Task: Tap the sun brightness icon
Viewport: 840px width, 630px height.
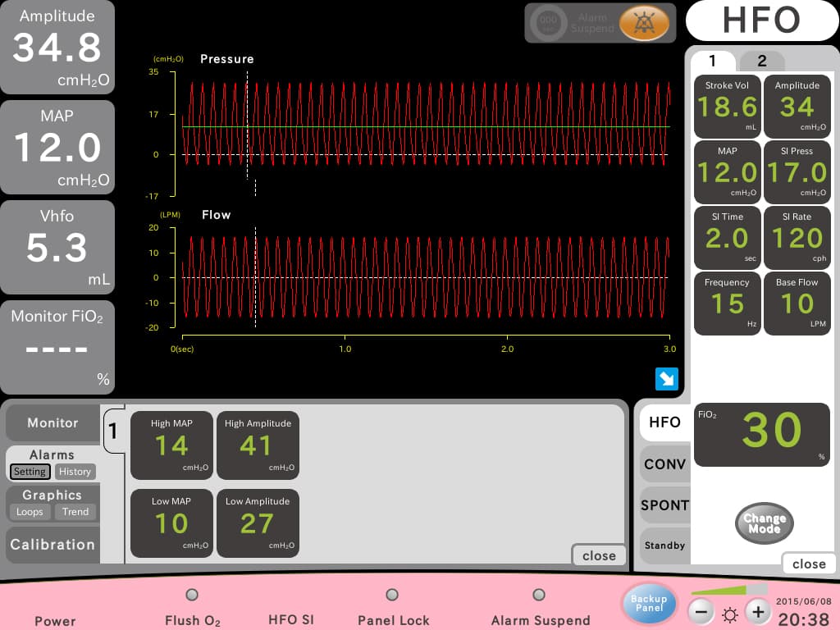Action: coord(729,614)
